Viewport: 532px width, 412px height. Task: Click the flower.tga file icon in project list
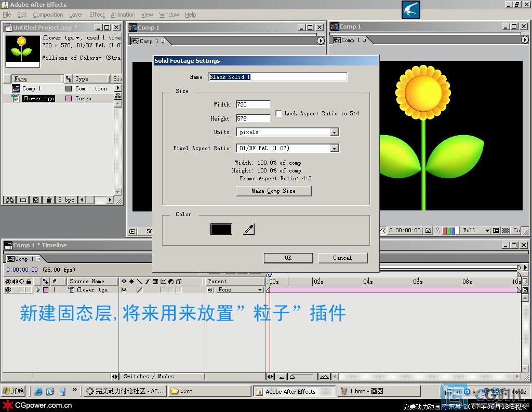[x=16, y=98]
